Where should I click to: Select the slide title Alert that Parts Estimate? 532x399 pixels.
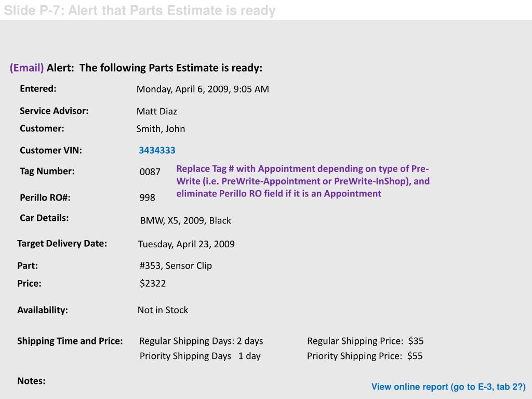(x=139, y=10)
